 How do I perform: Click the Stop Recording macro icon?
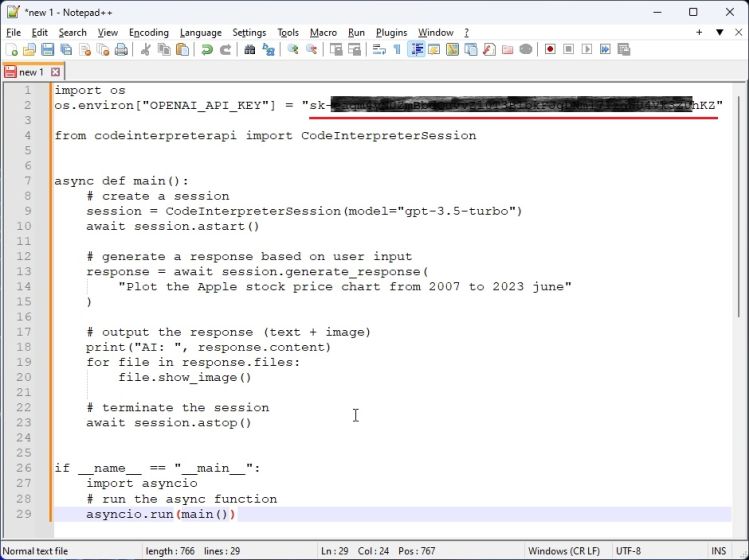click(x=568, y=50)
